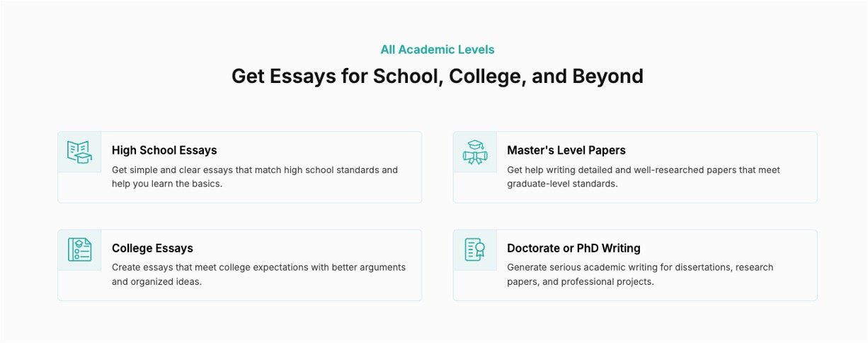The height and width of the screenshot is (343, 868).
Task: Click the College Essays checklist icon
Action: [79, 249]
